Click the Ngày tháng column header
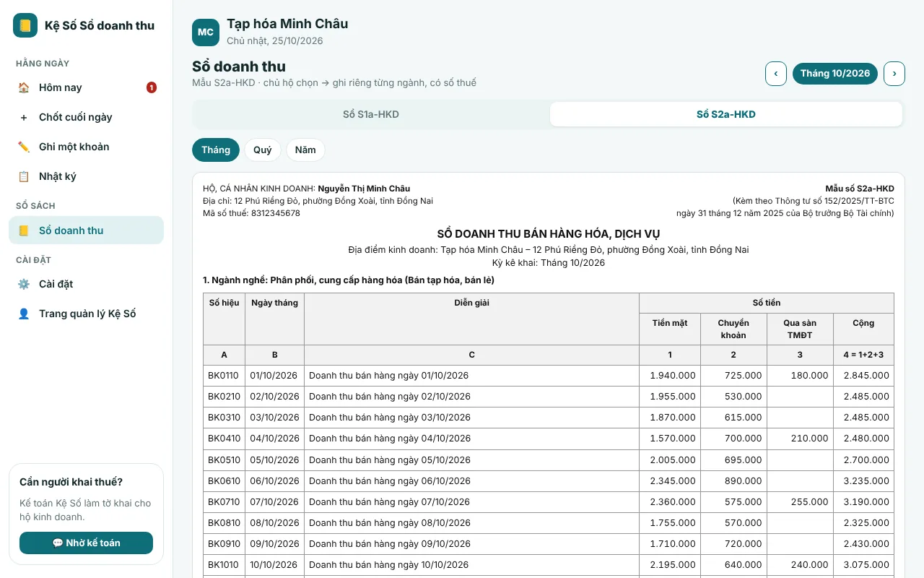The width and height of the screenshot is (924, 578). (274, 319)
